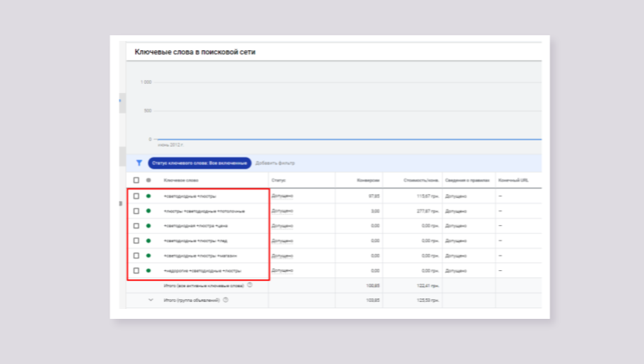
Task: Sort by the 'Сведения о правилах' column header
Action: 467,180
